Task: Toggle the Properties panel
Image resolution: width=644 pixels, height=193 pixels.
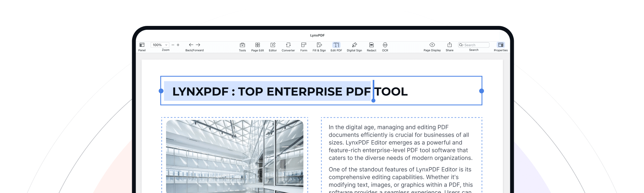Action: (x=501, y=45)
